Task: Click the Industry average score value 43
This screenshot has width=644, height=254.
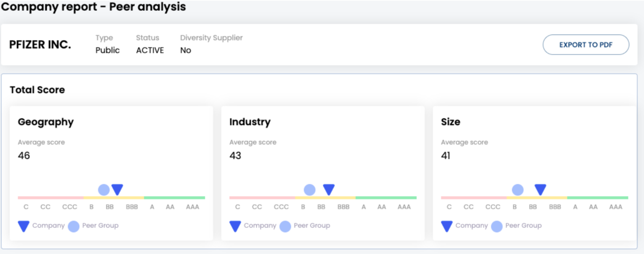Action: pos(235,156)
